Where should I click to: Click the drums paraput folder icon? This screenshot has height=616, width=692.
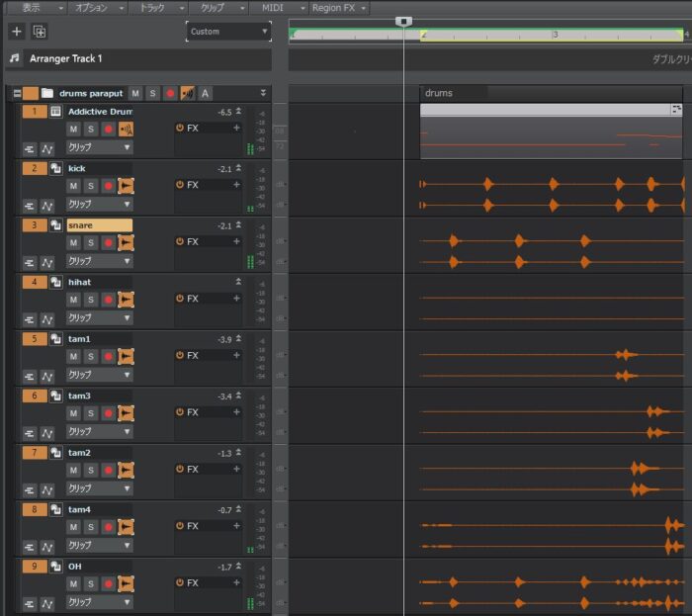coord(47,93)
